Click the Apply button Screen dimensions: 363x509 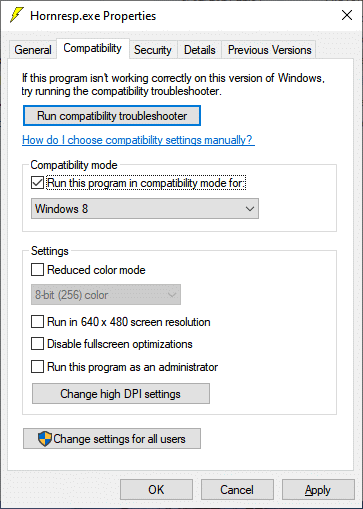[318, 490]
